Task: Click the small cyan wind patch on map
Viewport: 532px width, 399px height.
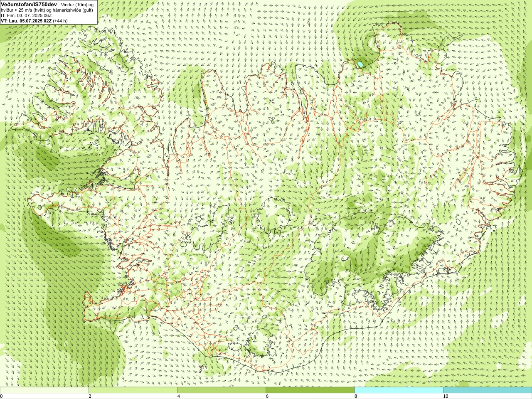Action: coord(360,64)
